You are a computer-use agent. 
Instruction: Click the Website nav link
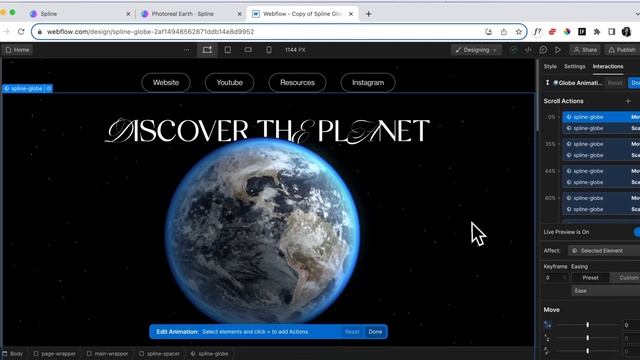coord(166,82)
